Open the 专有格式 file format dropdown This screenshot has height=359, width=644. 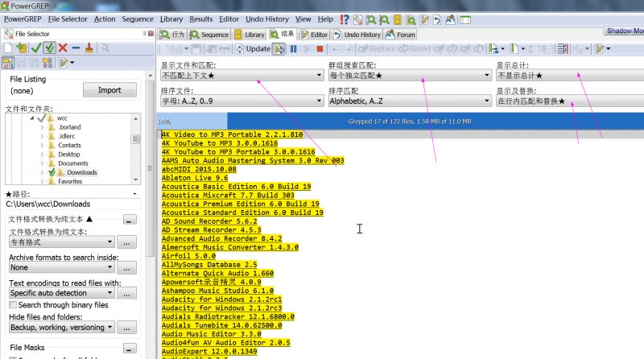(62, 242)
